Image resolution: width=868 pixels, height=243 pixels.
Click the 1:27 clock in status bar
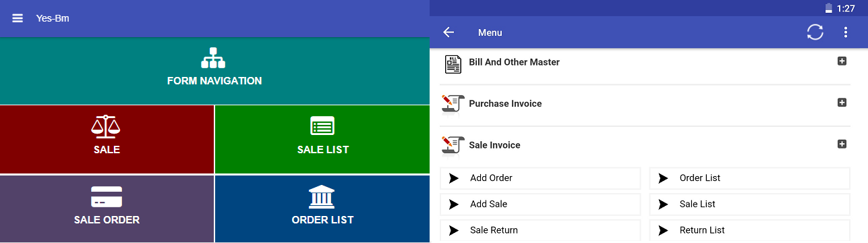click(x=846, y=8)
